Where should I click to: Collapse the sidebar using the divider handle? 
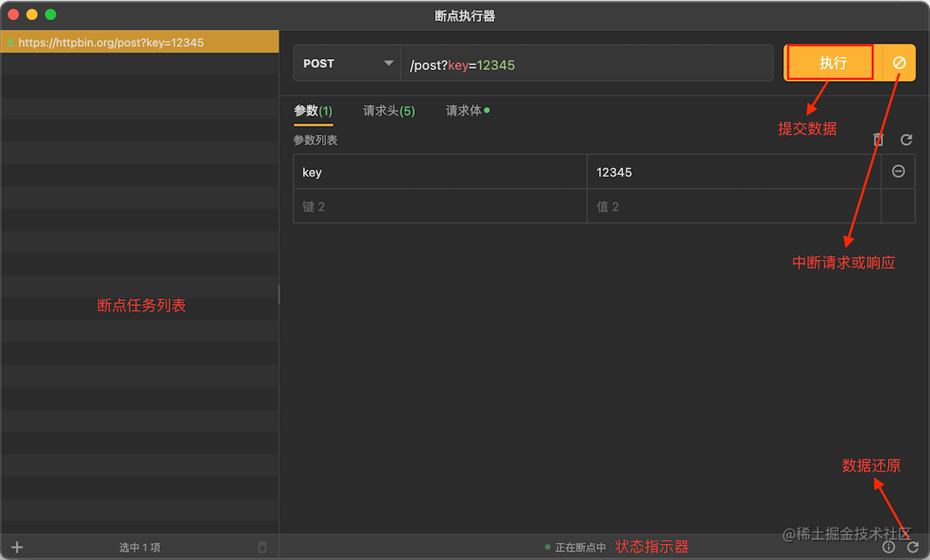279,295
